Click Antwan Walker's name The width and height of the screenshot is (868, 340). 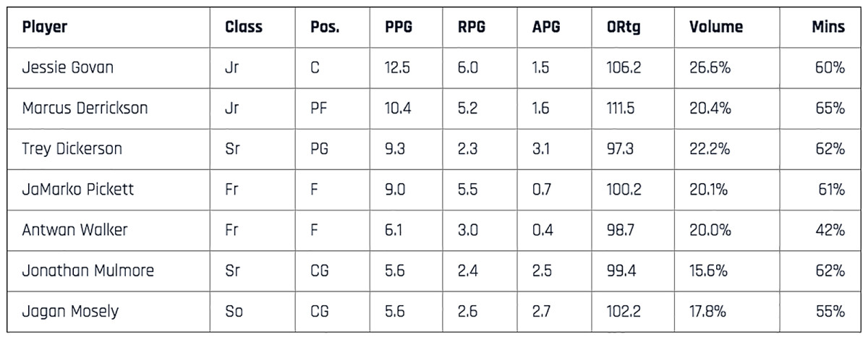pyautogui.click(x=75, y=230)
